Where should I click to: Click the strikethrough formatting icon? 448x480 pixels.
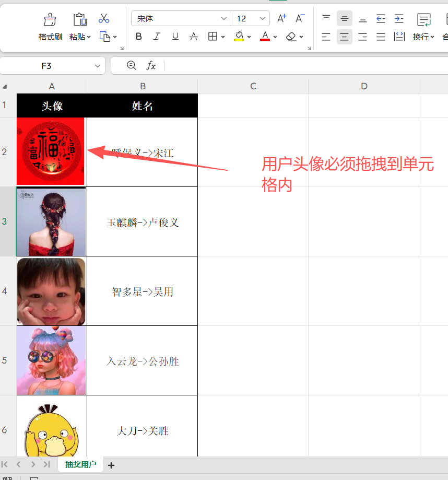click(x=193, y=37)
